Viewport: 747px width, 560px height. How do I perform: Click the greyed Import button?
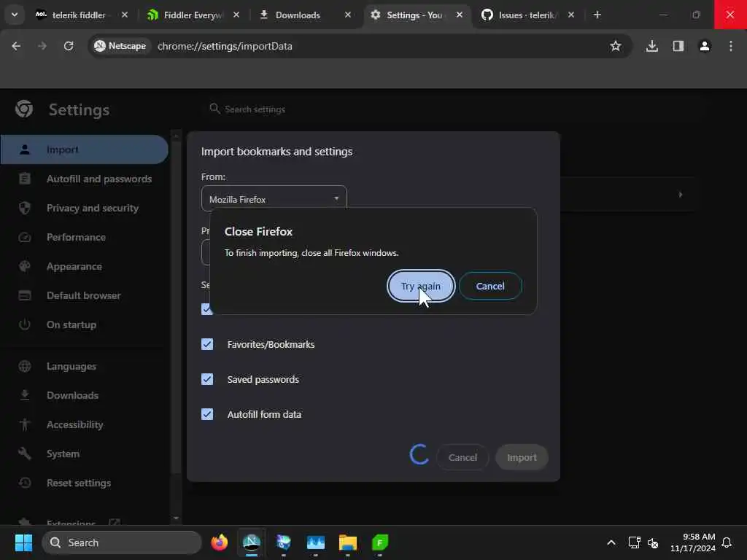(522, 457)
